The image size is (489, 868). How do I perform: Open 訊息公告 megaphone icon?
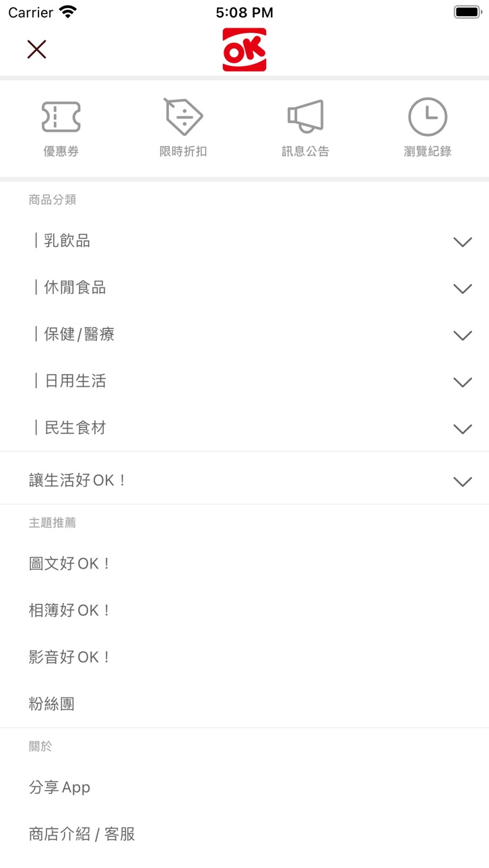pos(306,117)
